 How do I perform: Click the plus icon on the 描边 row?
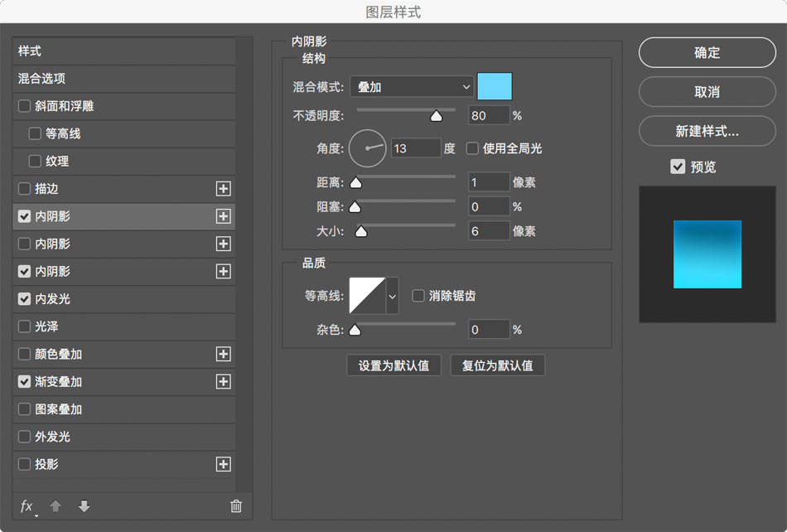pos(224,189)
